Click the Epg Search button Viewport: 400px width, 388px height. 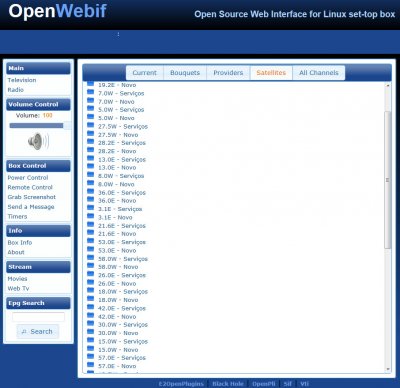click(x=38, y=332)
